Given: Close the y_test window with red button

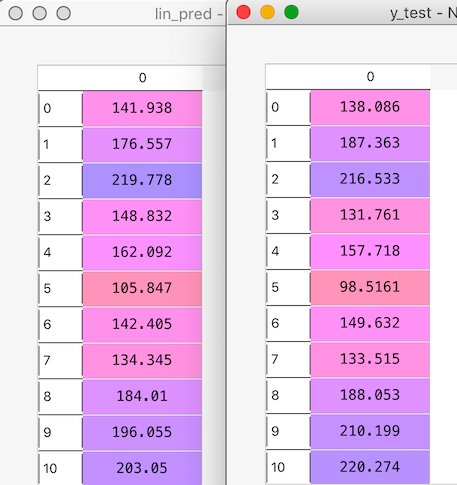Looking at the screenshot, I should [x=243, y=12].
